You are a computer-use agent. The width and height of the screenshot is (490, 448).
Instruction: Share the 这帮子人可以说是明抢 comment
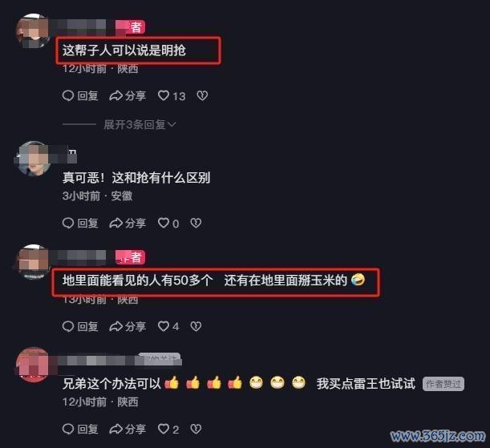click(128, 95)
